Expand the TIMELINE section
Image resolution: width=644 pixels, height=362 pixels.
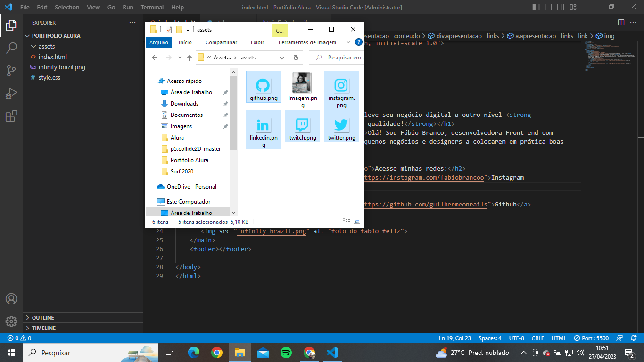(83, 328)
